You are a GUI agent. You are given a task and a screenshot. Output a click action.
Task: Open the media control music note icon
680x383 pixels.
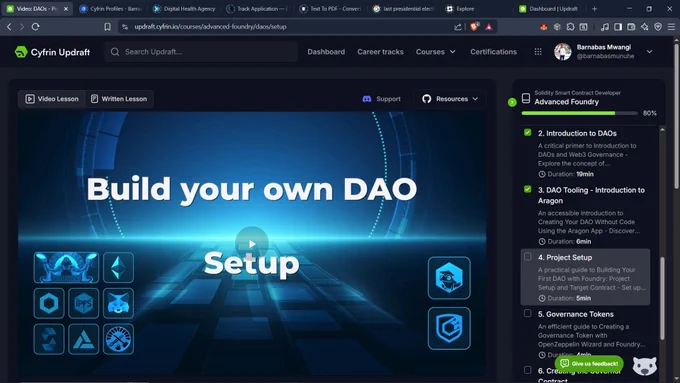(x=605, y=27)
